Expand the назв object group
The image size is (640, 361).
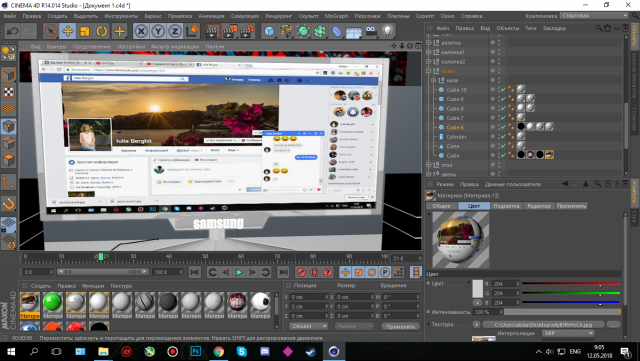(x=433, y=80)
